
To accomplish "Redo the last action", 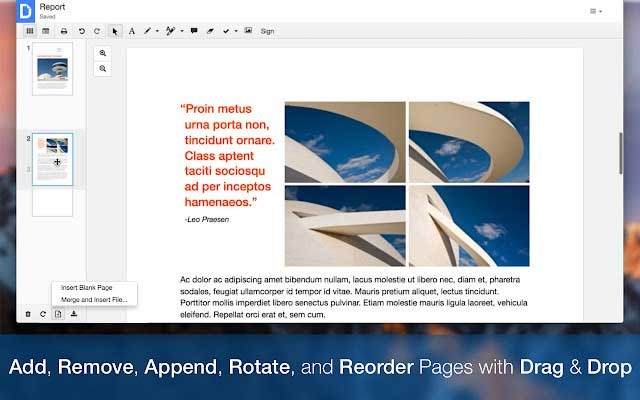I will click(x=96, y=31).
